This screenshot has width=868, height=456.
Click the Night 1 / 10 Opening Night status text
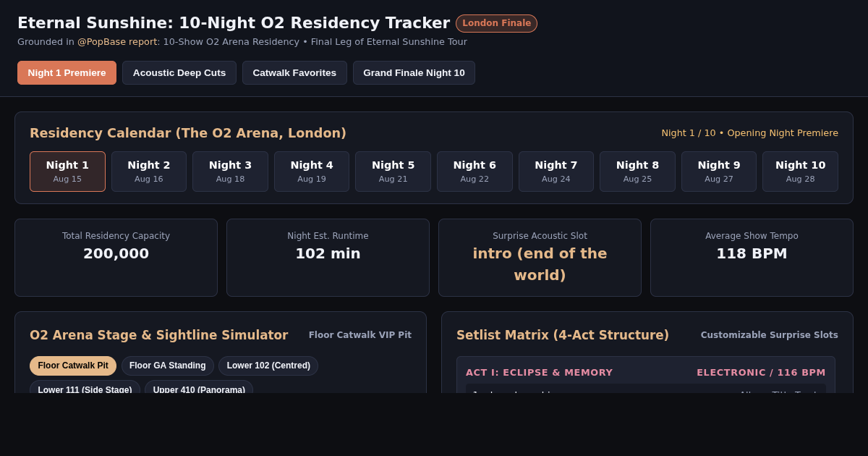[749, 133]
